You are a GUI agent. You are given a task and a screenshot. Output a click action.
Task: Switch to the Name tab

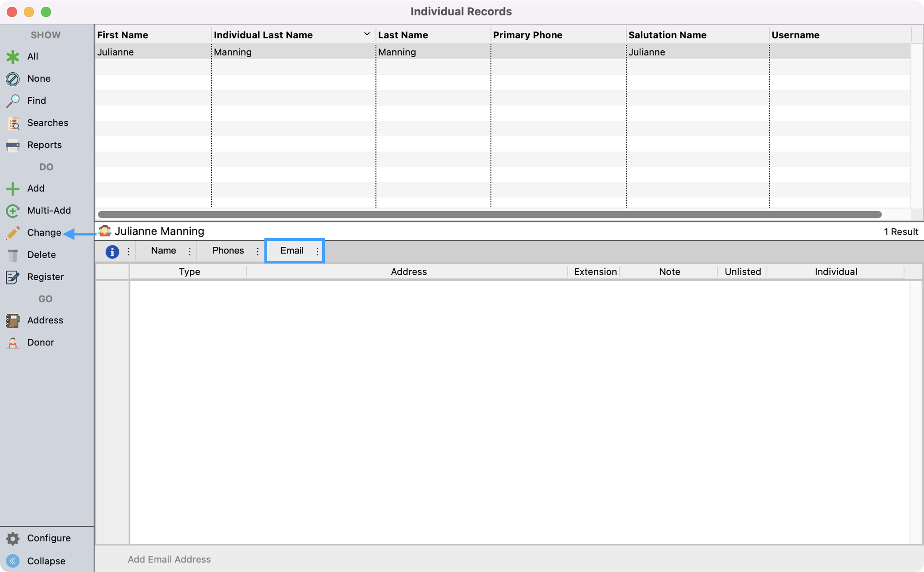pos(163,251)
